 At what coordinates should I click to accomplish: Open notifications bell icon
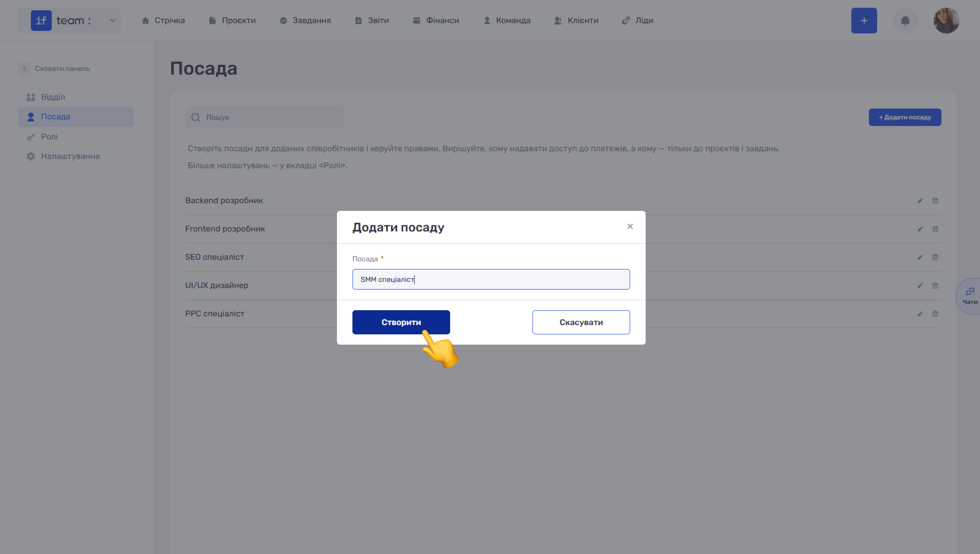pyautogui.click(x=905, y=21)
